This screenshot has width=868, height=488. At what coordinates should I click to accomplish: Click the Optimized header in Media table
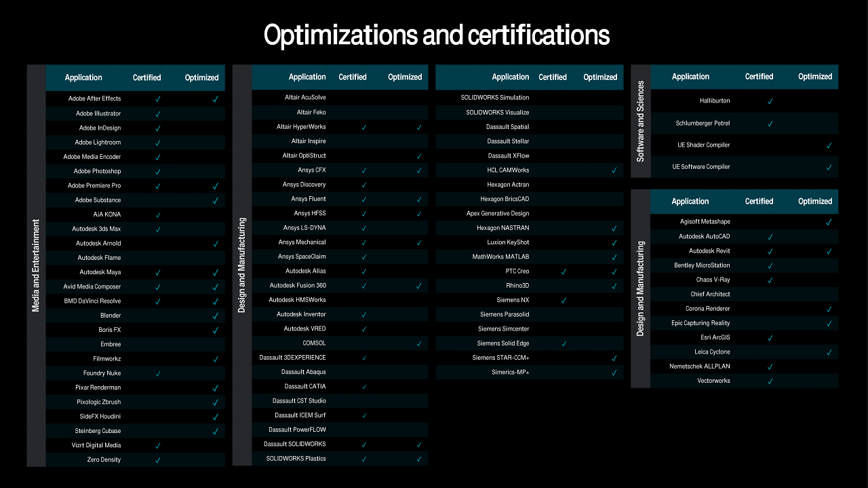201,77
